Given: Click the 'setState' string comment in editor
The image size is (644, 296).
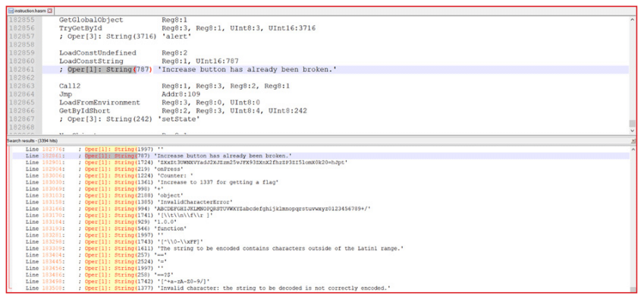Looking at the screenshot, I should [130, 119].
